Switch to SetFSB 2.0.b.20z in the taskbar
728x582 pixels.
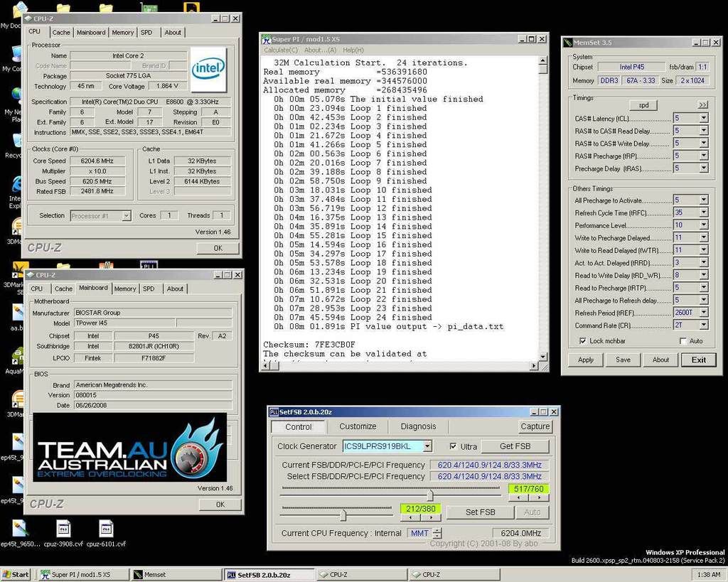click(268, 575)
